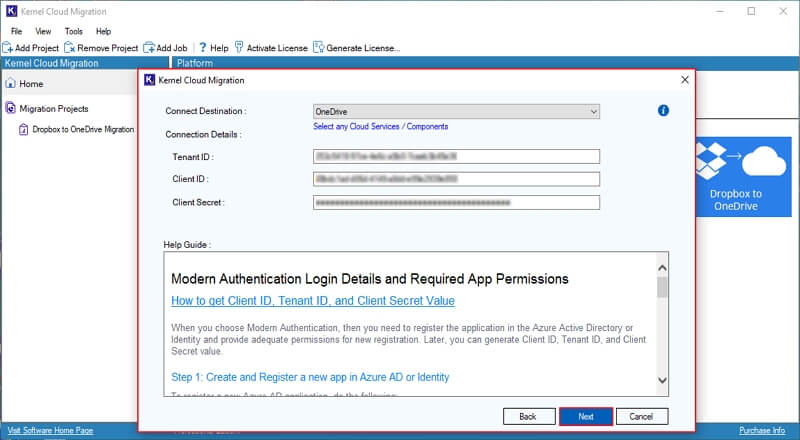Select Dropbox to OneDrive Migration tree item
This screenshot has width=800, height=440.
pos(83,130)
